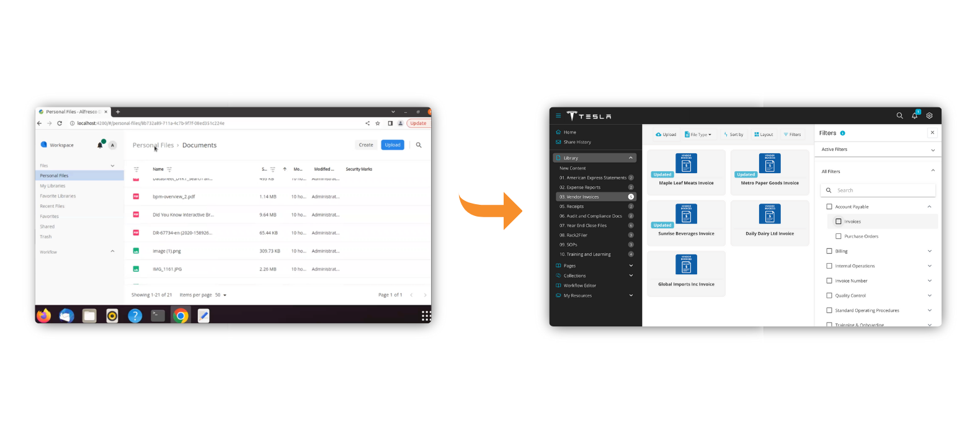Open search magnifier in Tesla top bar
Image resolution: width=980 pixels, height=422 pixels.
899,115
